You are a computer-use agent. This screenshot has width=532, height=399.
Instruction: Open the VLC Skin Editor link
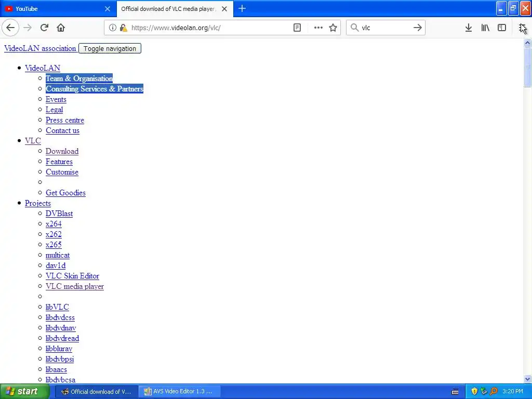click(72, 276)
